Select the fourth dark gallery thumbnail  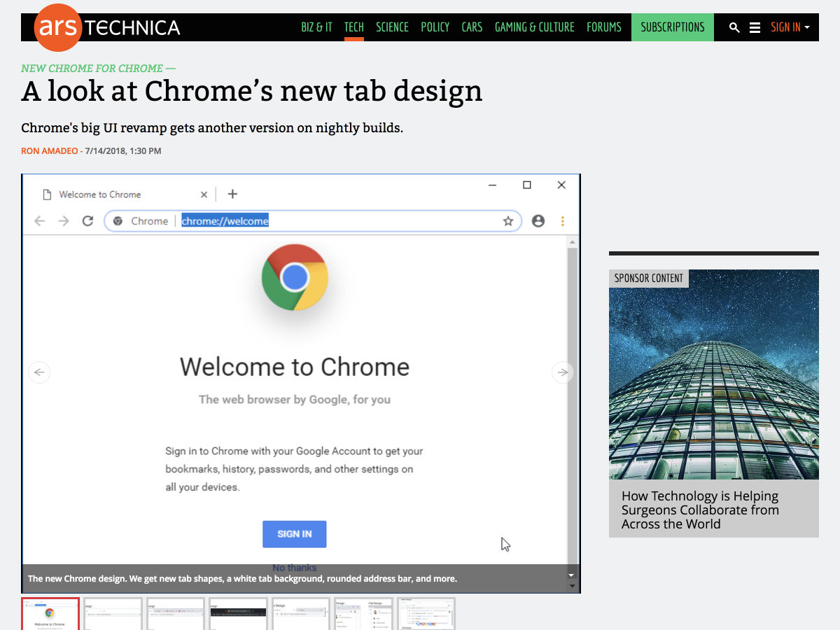tap(238, 614)
